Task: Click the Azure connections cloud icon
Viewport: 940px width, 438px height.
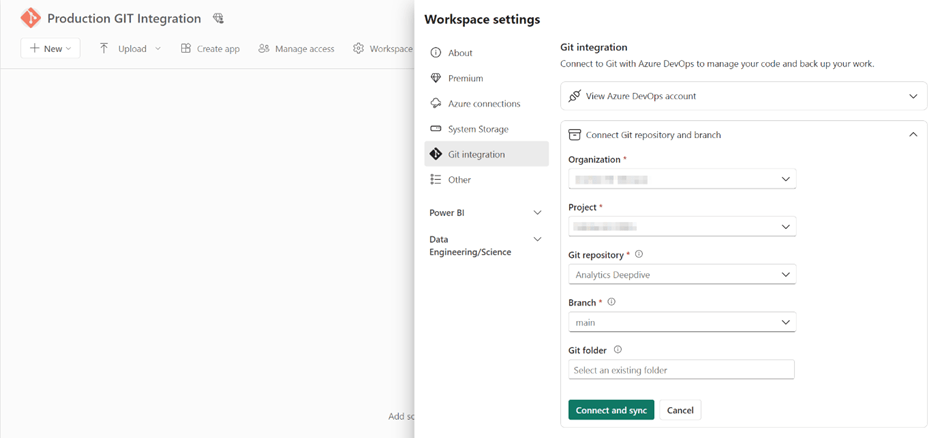Action: 436,104
